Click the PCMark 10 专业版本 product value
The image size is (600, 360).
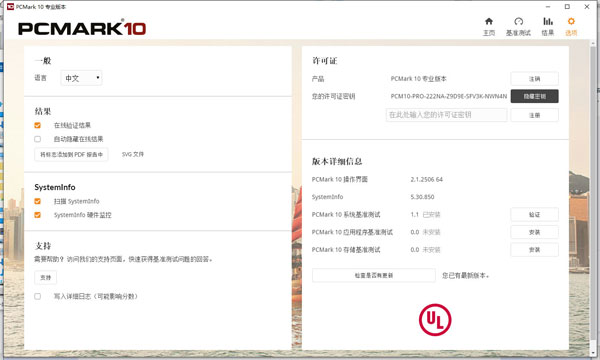tap(418, 79)
